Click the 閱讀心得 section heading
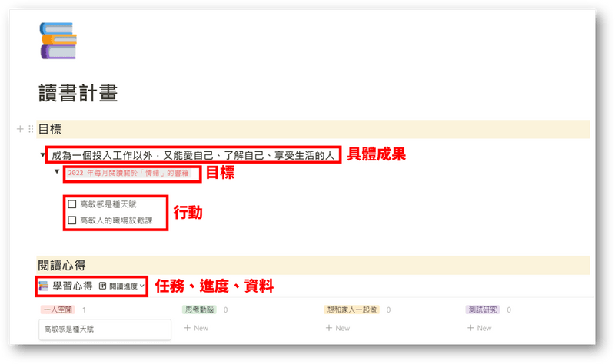Viewport: 615px width, 364px height. click(61, 265)
